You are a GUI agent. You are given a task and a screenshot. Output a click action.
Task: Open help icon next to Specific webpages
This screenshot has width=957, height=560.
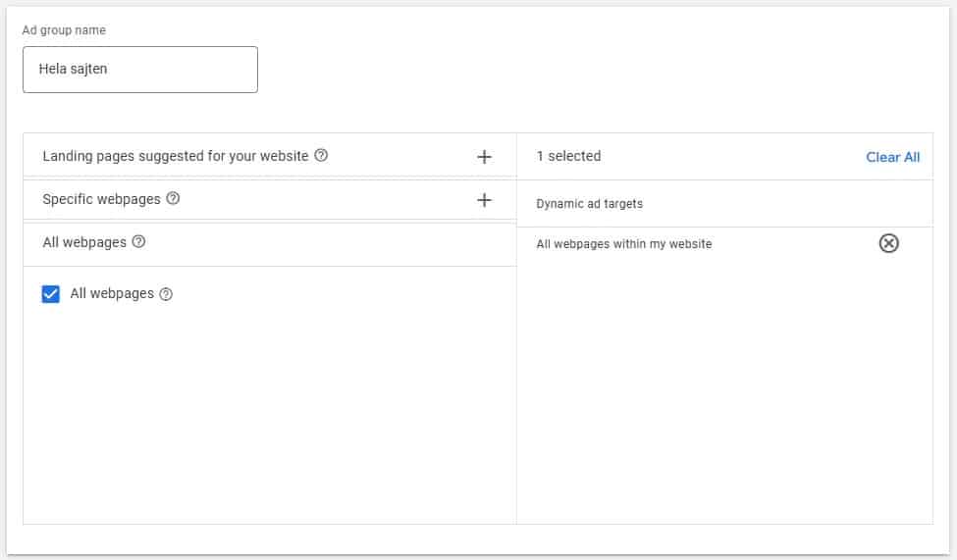[x=174, y=198]
